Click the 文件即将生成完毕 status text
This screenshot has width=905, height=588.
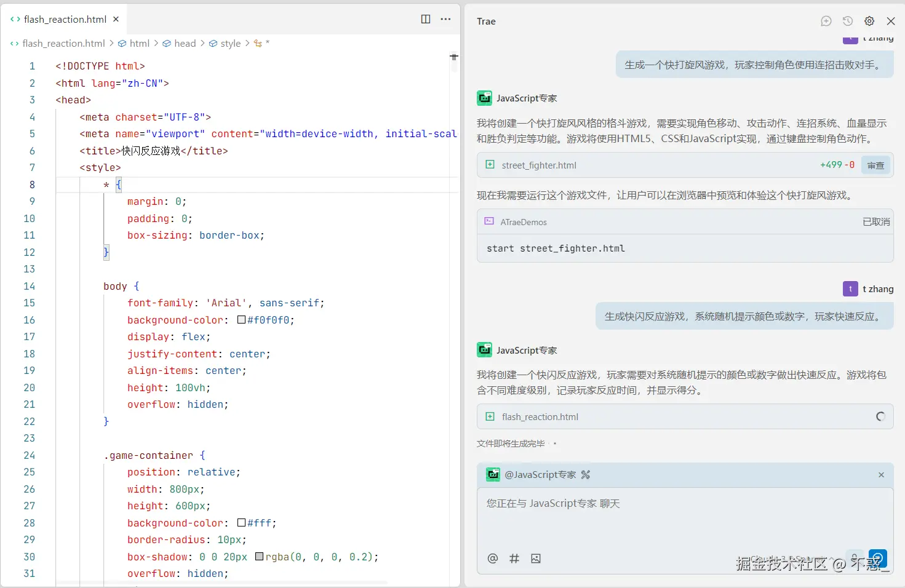pos(511,443)
